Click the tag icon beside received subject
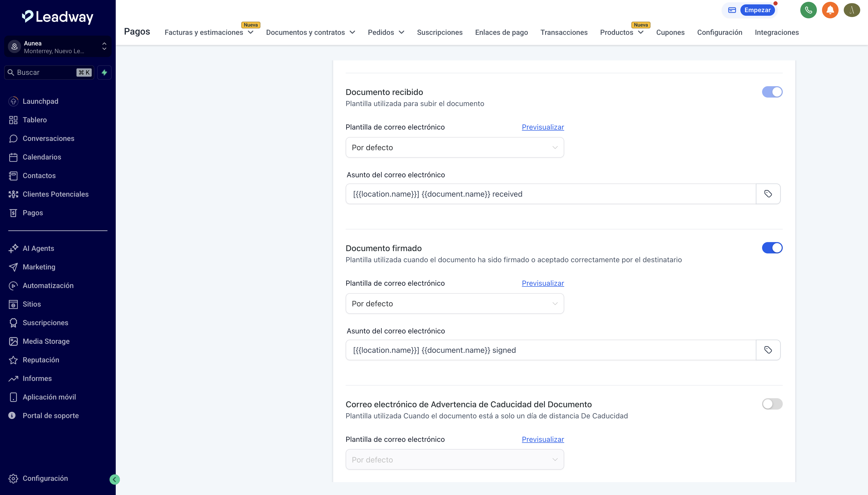Image resolution: width=868 pixels, height=495 pixels. point(768,194)
